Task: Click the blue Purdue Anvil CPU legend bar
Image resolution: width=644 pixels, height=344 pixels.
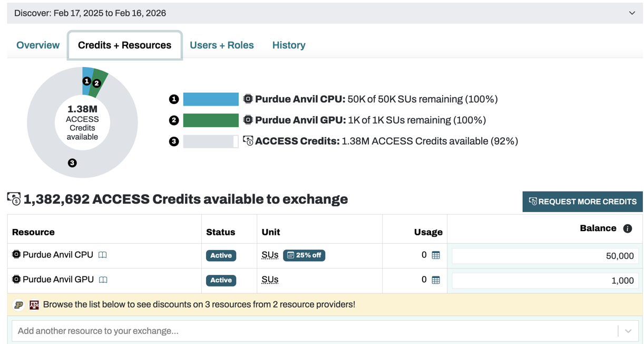Action: click(x=211, y=99)
